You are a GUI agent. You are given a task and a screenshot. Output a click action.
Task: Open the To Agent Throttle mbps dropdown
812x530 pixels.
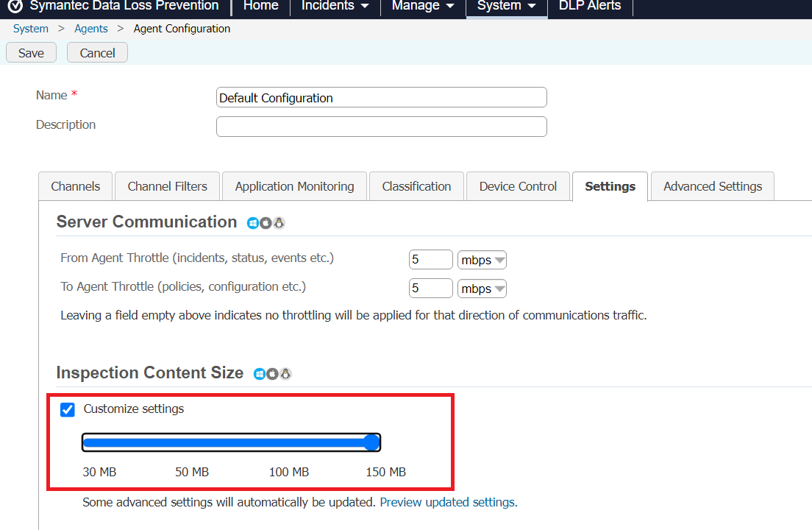[x=482, y=289]
